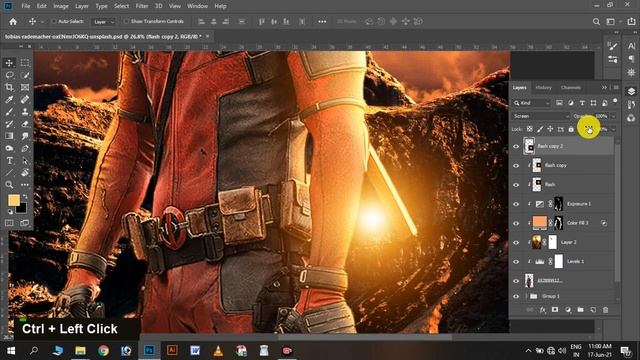Open Photoshop search magnifier icon
Image resolution: width=640 pixels, height=360 pixels.
[596, 22]
